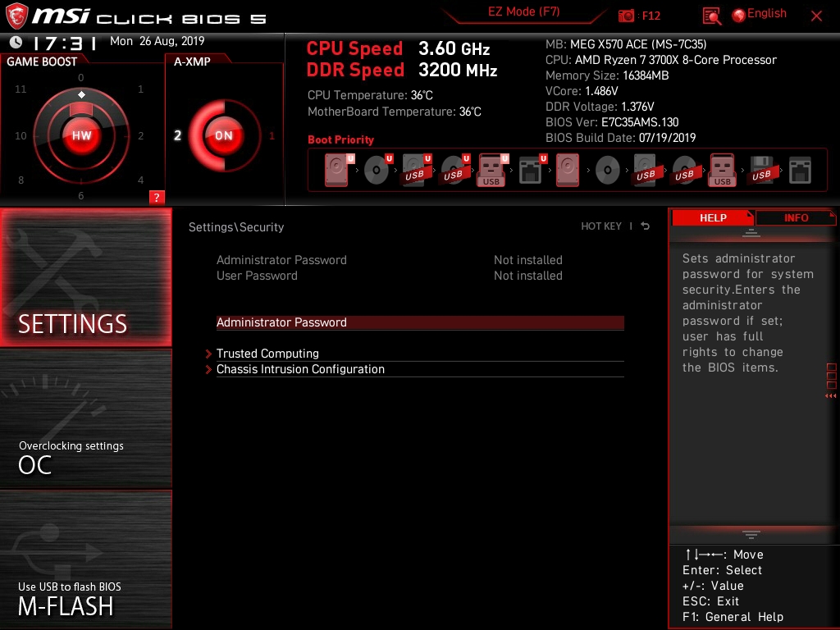Set Game Boost dial to position 11
Screen dimensions: 840x630
point(21,89)
